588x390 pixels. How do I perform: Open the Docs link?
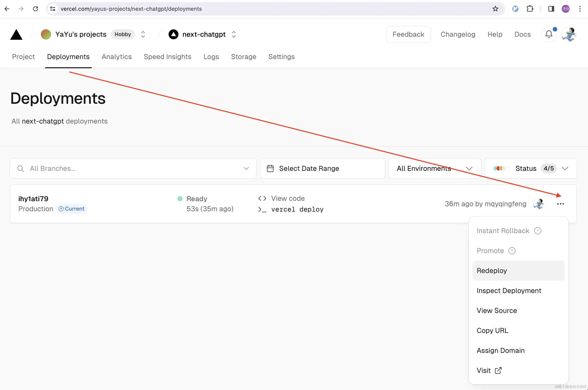(522, 34)
